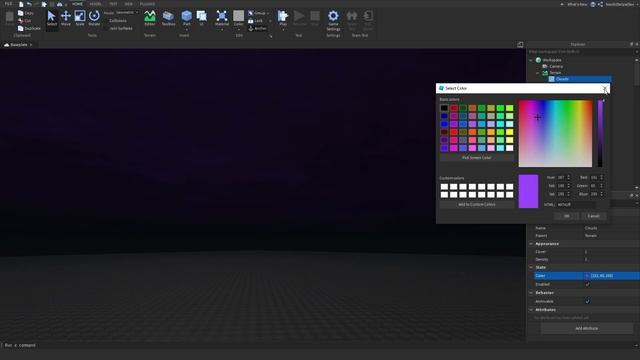
Task: Click Add to Custom Colors button
Action: tap(477, 204)
